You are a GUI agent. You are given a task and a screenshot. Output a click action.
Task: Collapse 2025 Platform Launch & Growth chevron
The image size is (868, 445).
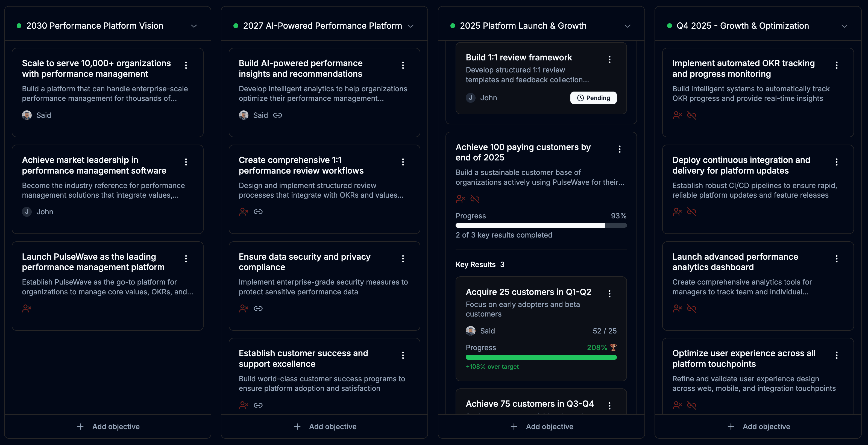[x=627, y=26]
